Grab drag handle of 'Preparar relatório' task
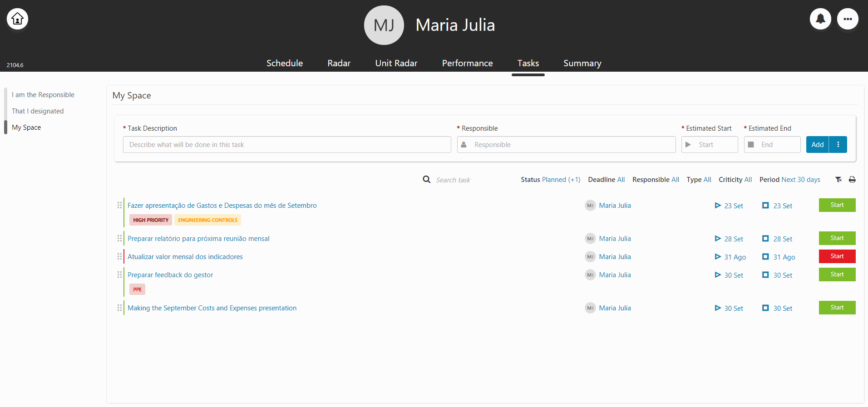The width and height of the screenshot is (868, 407). point(119,238)
